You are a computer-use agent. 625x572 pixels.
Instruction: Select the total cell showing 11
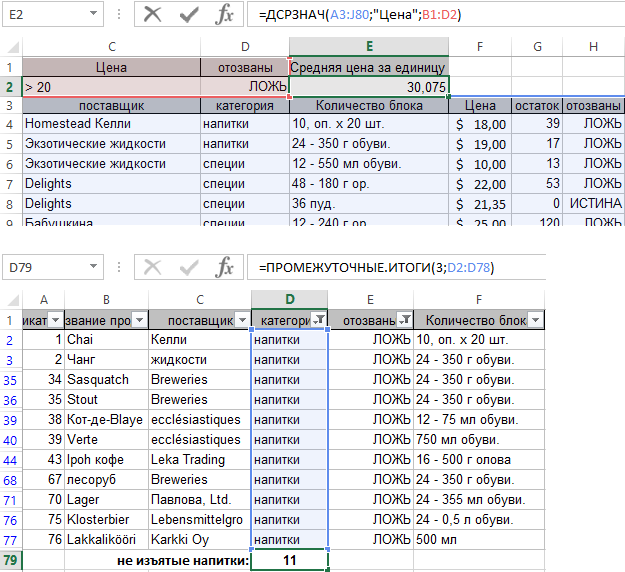(289, 561)
